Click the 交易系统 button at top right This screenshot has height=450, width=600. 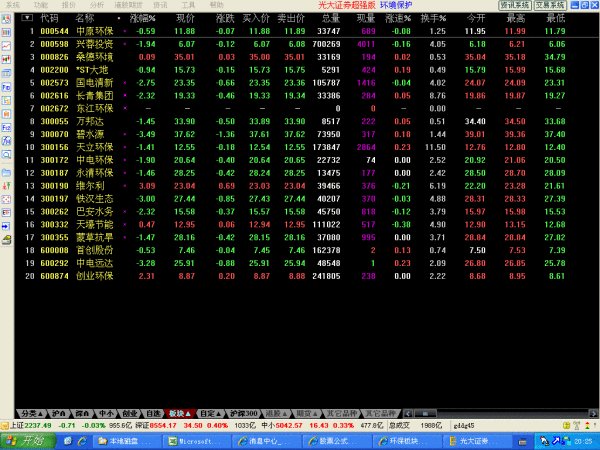tap(550, 5)
